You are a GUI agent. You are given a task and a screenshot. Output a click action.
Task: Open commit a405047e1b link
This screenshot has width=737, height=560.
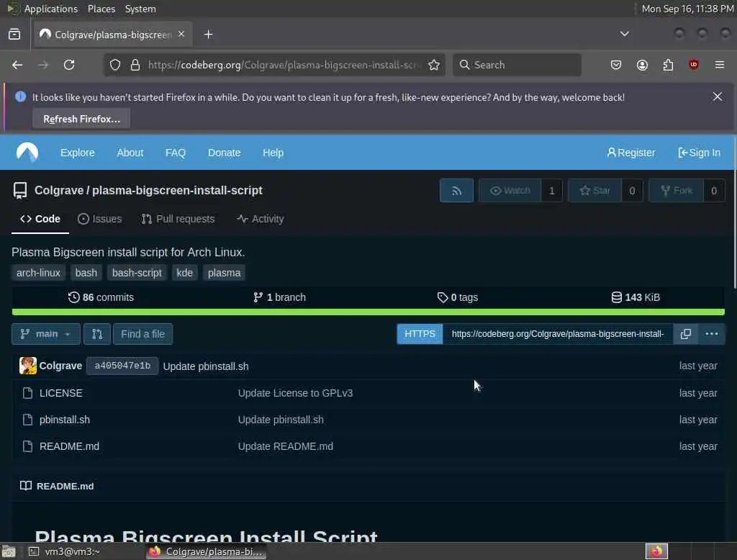click(122, 366)
